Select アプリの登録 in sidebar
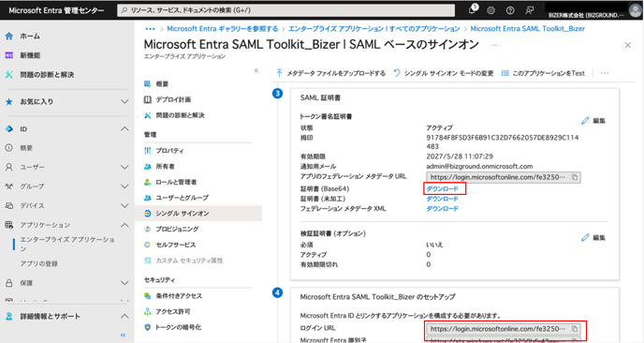 pyautogui.click(x=39, y=263)
